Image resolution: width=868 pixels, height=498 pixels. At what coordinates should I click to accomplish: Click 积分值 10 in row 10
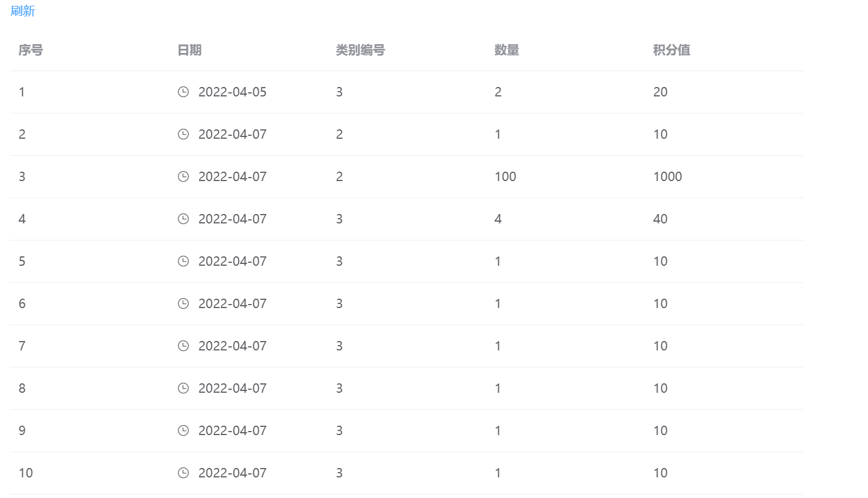point(661,473)
